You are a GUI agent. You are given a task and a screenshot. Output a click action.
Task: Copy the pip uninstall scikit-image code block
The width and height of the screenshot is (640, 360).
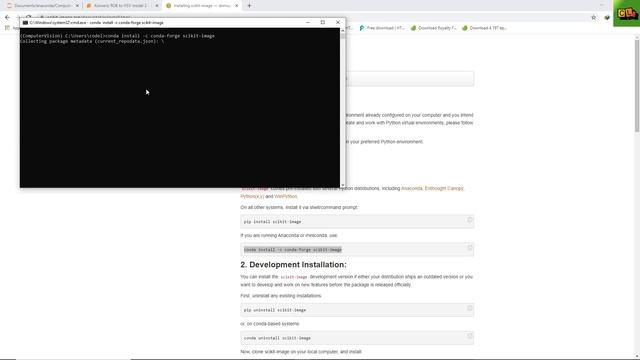tap(469, 308)
